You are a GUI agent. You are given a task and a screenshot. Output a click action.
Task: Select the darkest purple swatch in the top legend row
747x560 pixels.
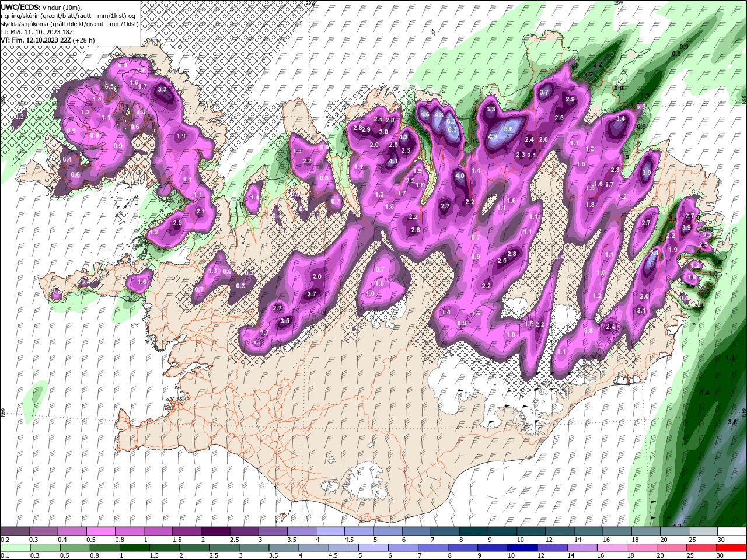[x=215, y=531]
